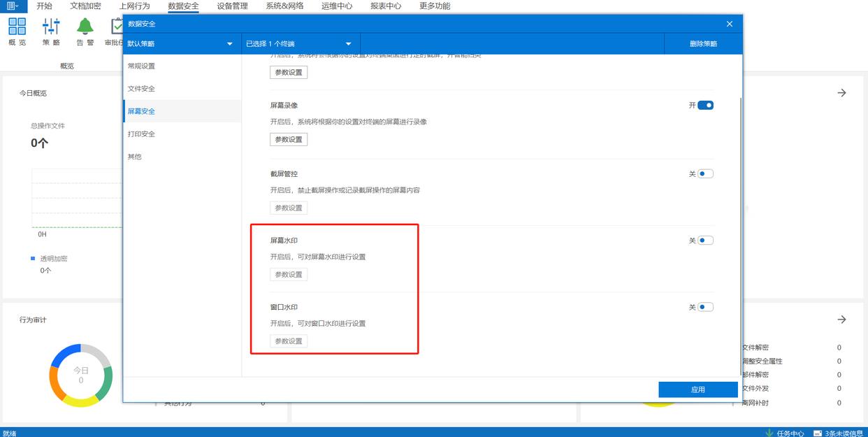Enable the 窗口水印 toggle
The image size is (868, 437).
pos(705,307)
